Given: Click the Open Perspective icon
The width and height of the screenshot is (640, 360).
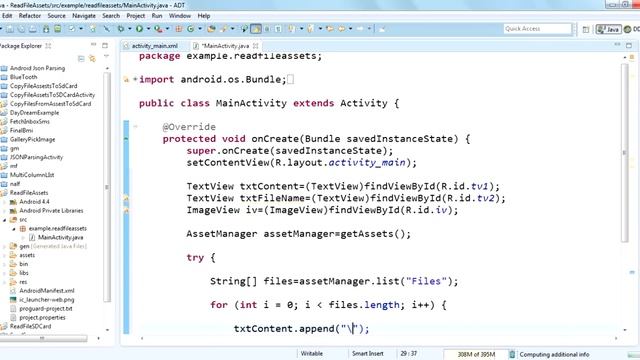Looking at the screenshot, I should (x=586, y=29).
